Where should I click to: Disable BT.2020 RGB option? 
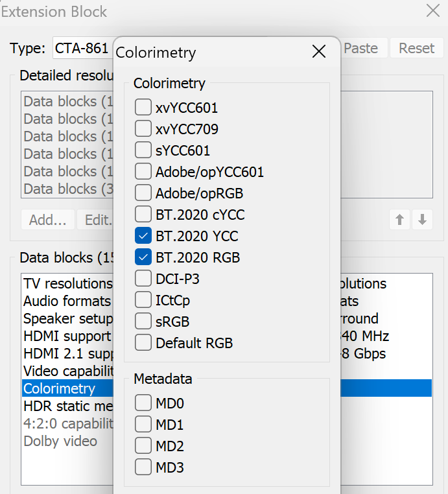pyautogui.click(x=143, y=257)
